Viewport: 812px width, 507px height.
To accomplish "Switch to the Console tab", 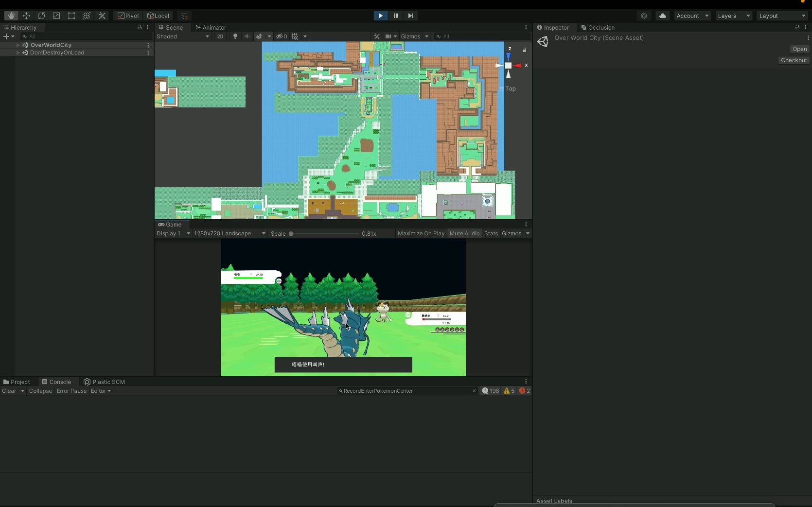I will pyautogui.click(x=56, y=382).
